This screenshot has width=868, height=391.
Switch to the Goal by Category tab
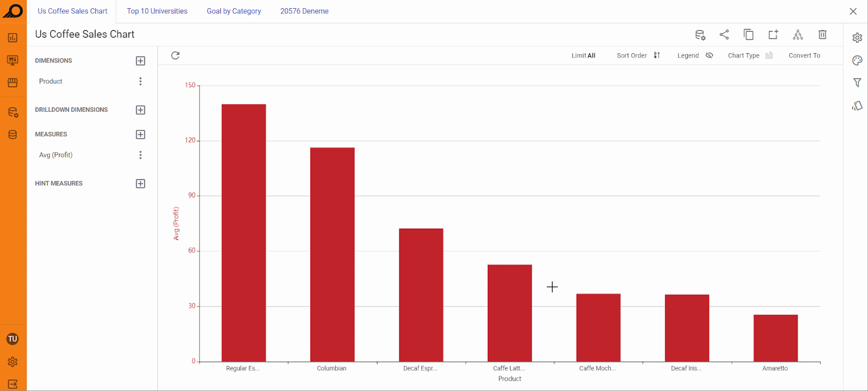coord(234,11)
